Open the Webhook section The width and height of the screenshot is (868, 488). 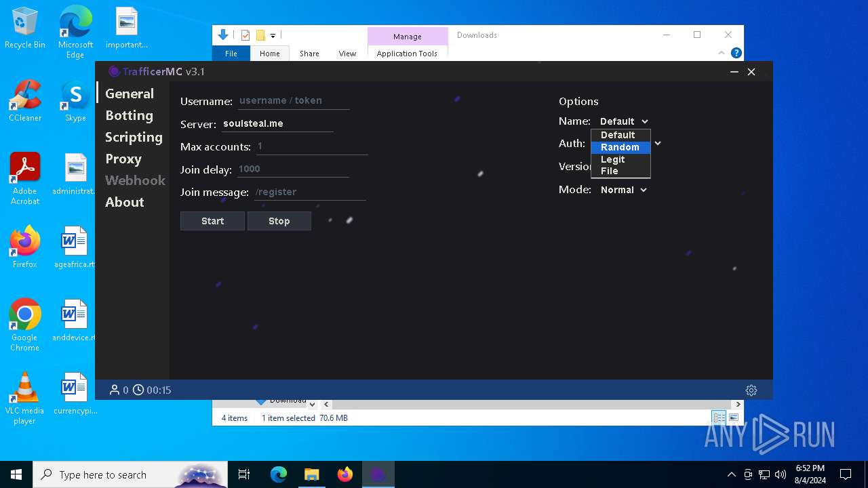click(135, 180)
